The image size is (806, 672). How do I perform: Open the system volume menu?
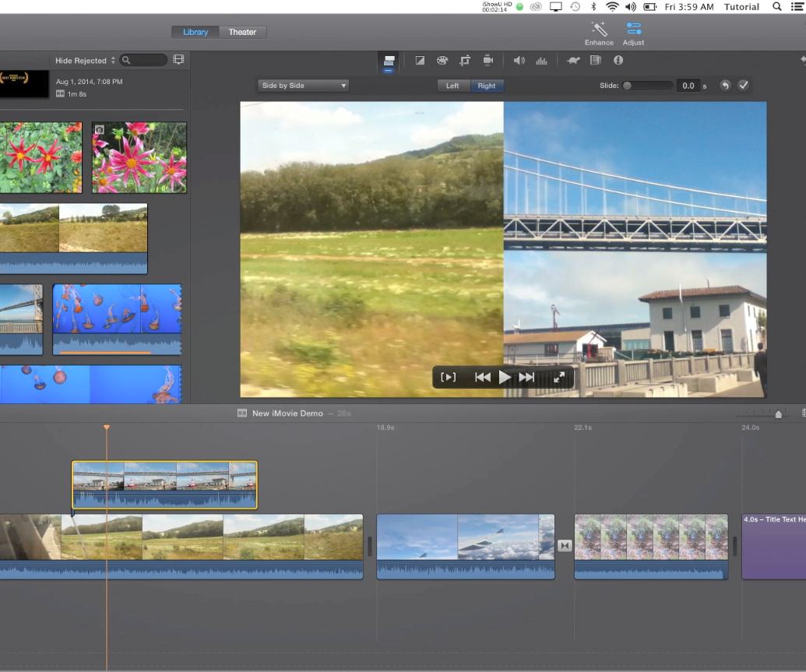coord(631,7)
